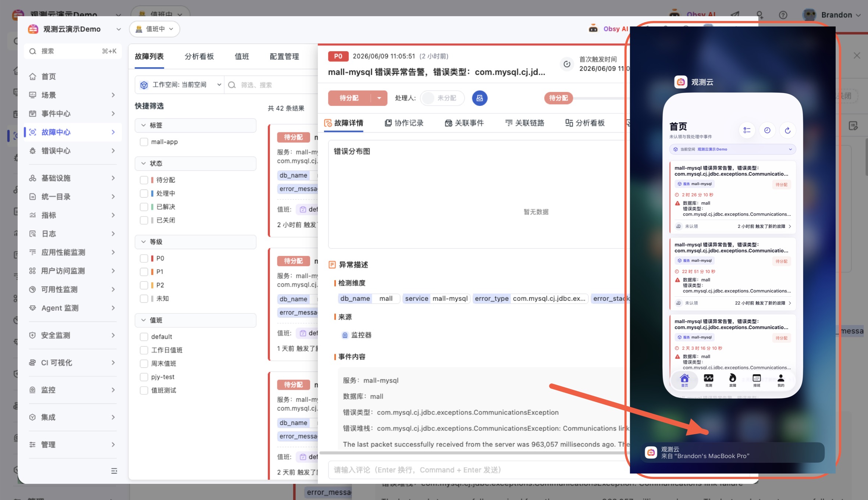Open the 用户访问监测 sidebar icon
Screen dimensions: 868x500
[33, 271]
